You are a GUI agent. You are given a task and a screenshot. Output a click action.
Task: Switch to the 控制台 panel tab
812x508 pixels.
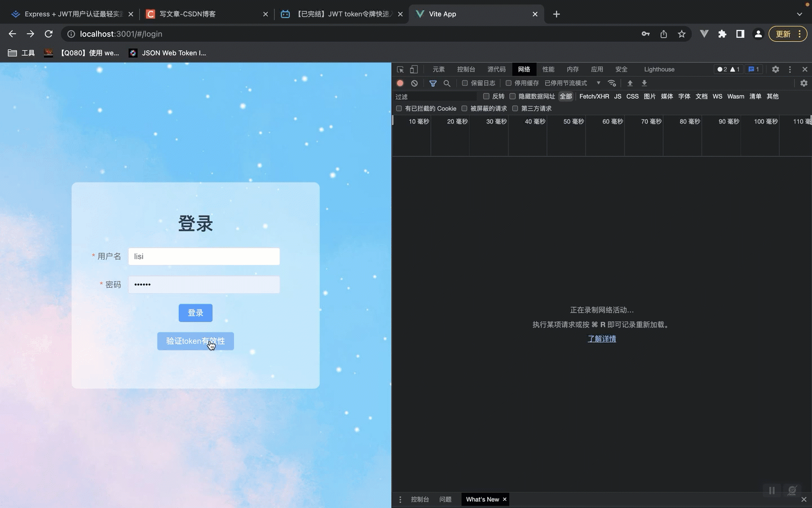click(466, 69)
